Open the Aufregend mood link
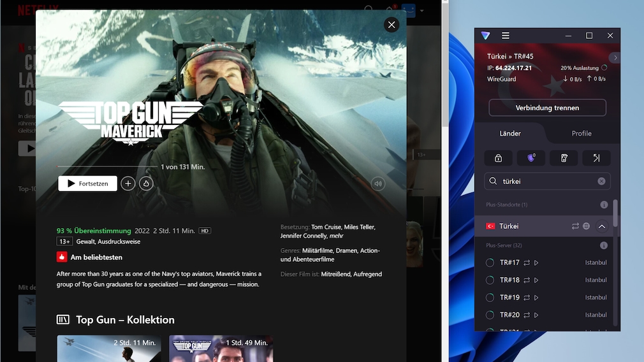The image size is (644, 362). (367, 274)
